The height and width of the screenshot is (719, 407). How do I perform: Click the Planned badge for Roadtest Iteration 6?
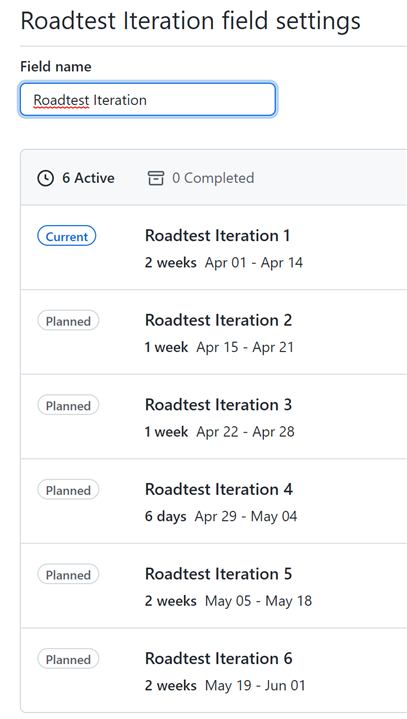68,659
